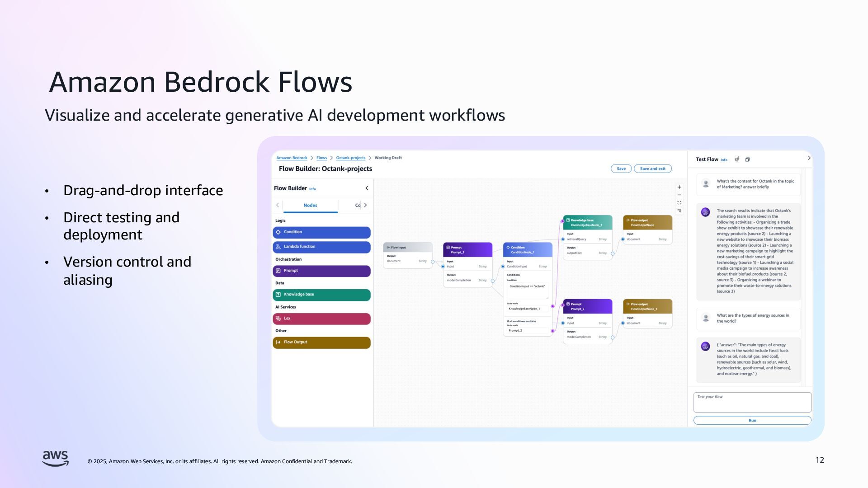The image size is (868, 488).
Task: Click the auto-layout icon on canvas controls
Action: point(679,211)
